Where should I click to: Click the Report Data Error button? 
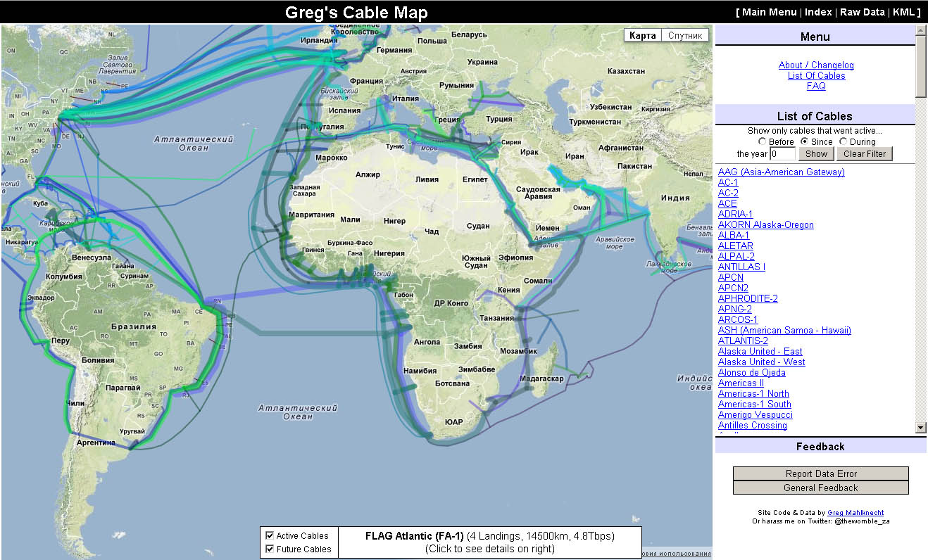pyautogui.click(x=821, y=473)
